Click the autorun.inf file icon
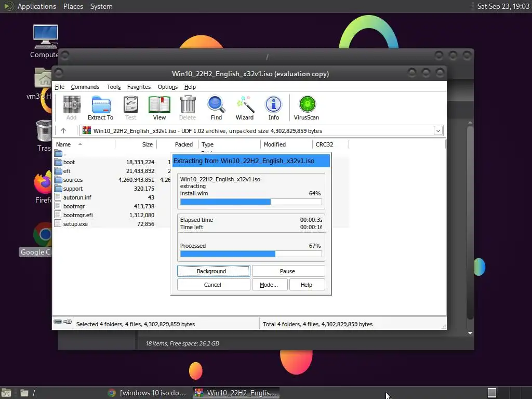 (x=58, y=197)
